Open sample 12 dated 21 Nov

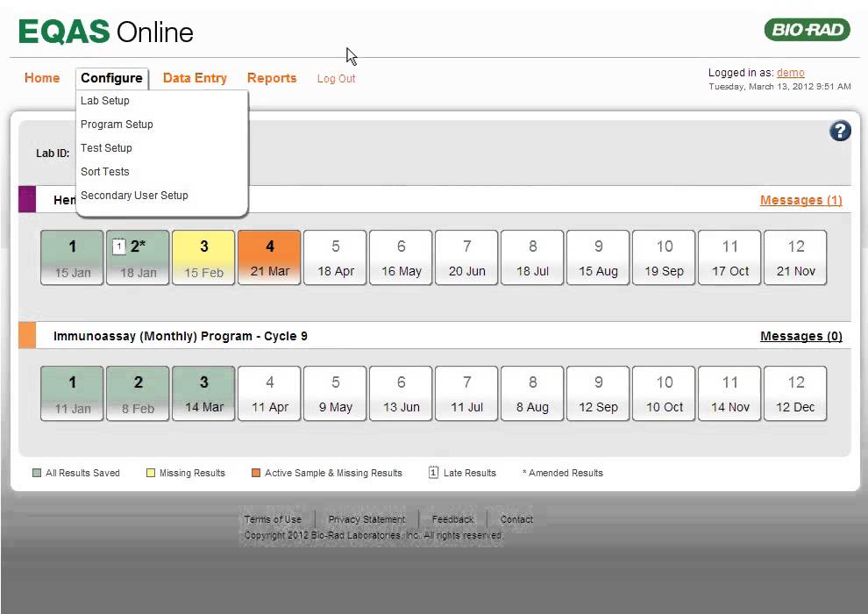(795, 258)
